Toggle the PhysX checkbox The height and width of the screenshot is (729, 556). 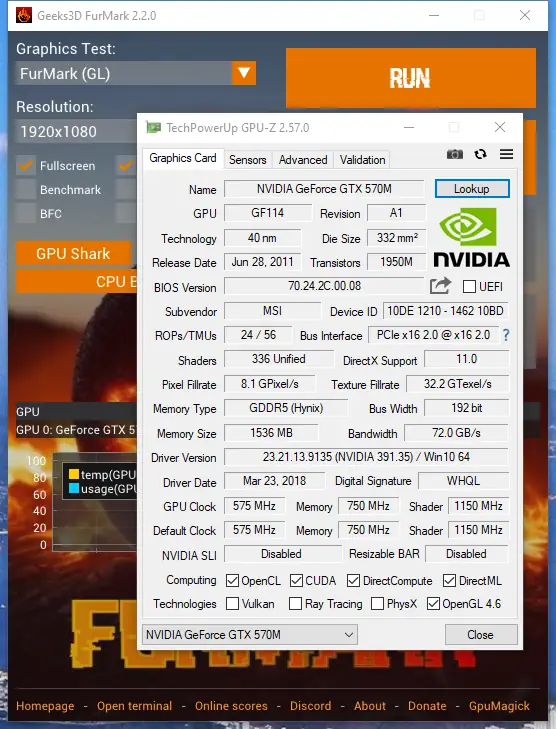[x=377, y=603]
